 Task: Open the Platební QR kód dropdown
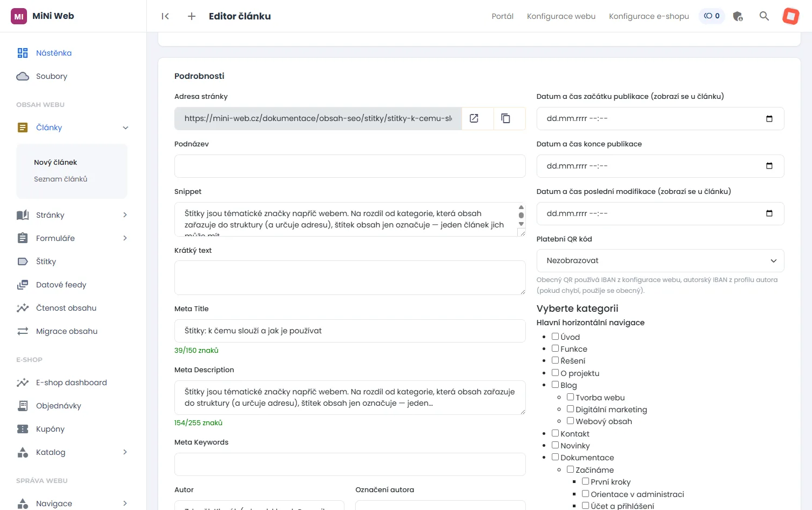point(660,260)
